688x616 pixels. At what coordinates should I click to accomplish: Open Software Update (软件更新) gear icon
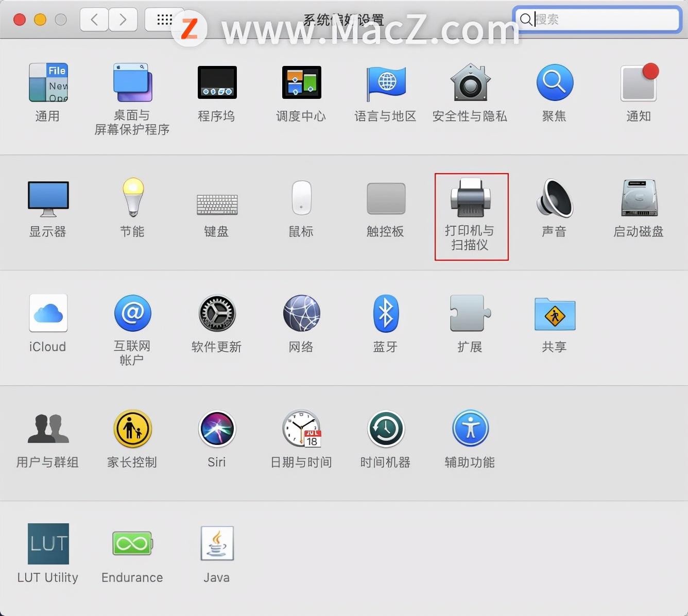coord(217,314)
